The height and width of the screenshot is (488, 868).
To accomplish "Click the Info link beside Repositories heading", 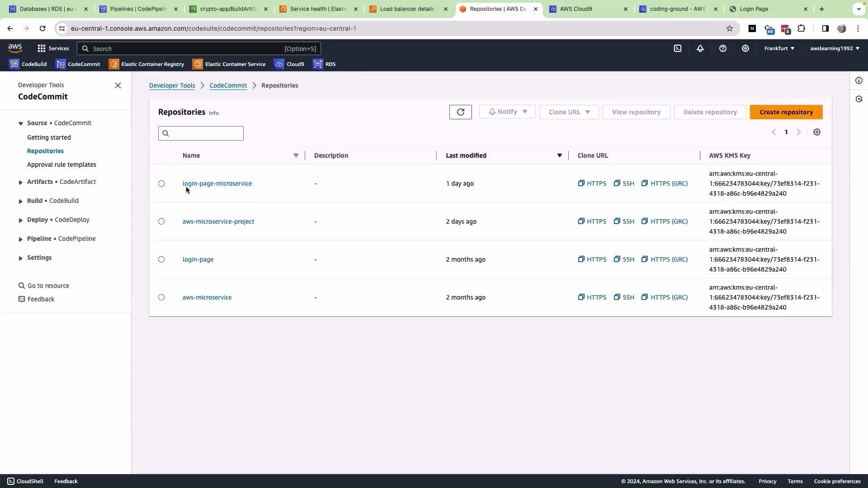I will [x=214, y=113].
